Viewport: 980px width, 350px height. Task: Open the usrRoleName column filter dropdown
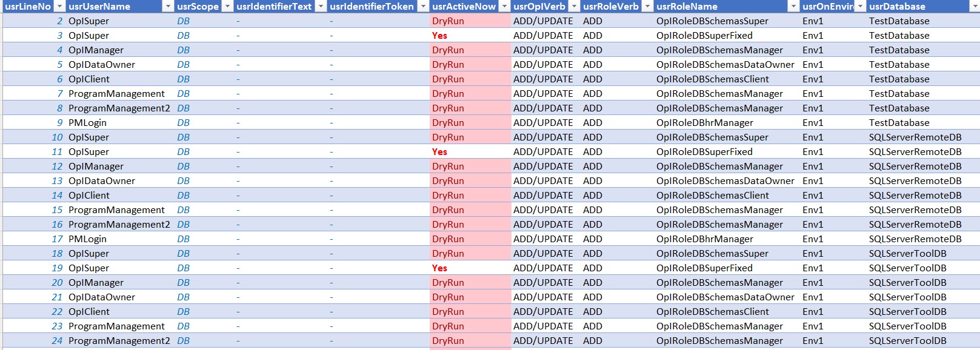click(793, 6)
